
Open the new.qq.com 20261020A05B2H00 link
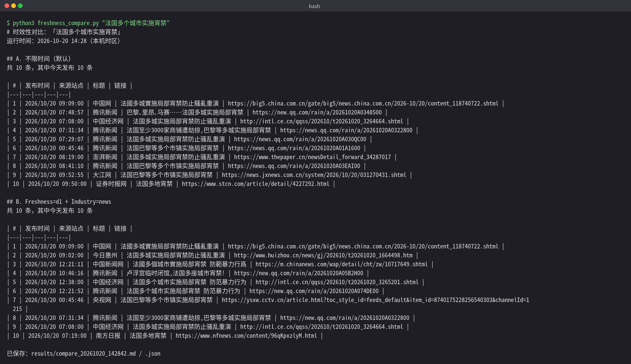click(298, 273)
